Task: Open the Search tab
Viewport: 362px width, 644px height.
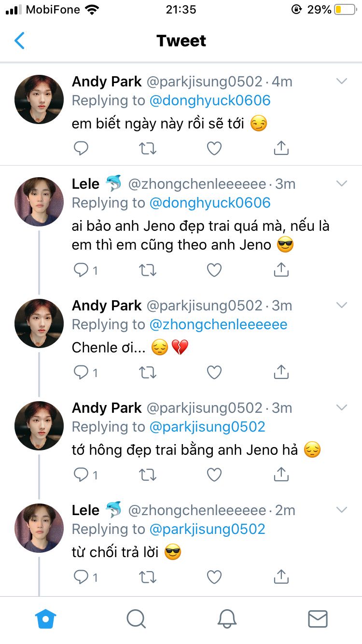Action: click(136, 618)
